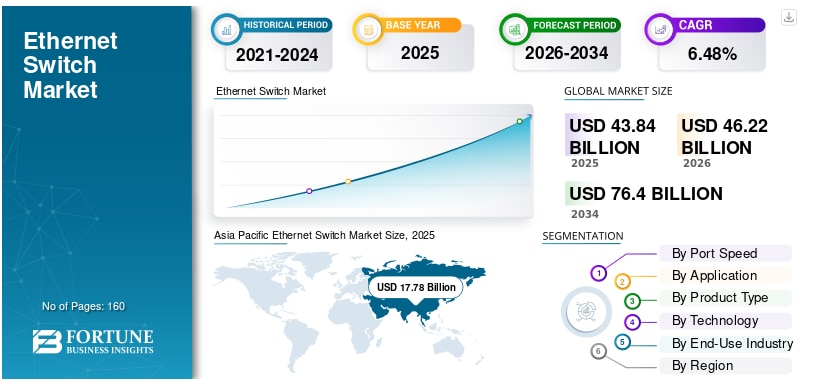Click the CAGR growth icon
Screen dimensions: 820x382
click(660, 30)
